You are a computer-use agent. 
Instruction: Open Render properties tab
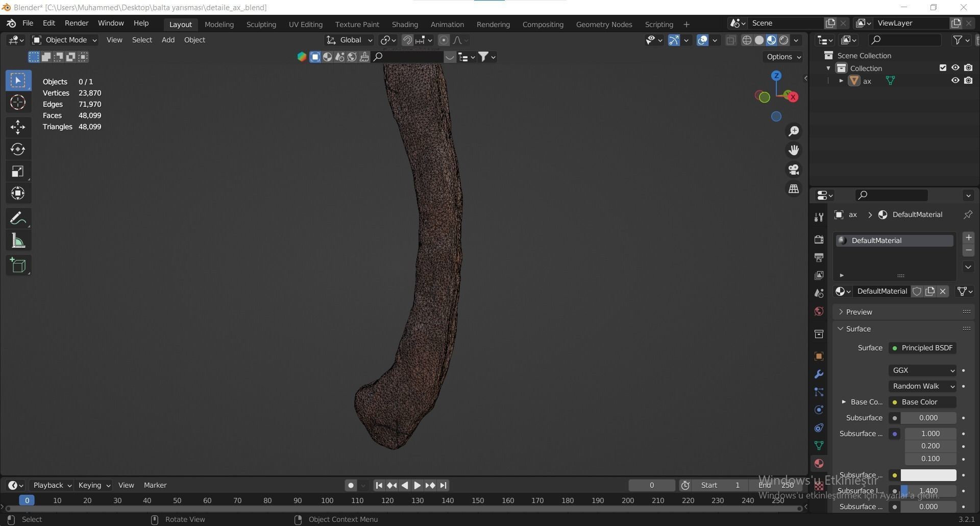tap(819, 240)
